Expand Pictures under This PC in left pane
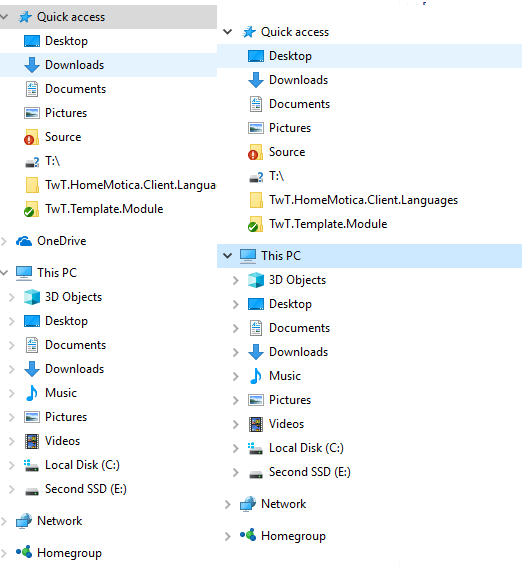The width and height of the screenshot is (522, 568). pos(12,417)
